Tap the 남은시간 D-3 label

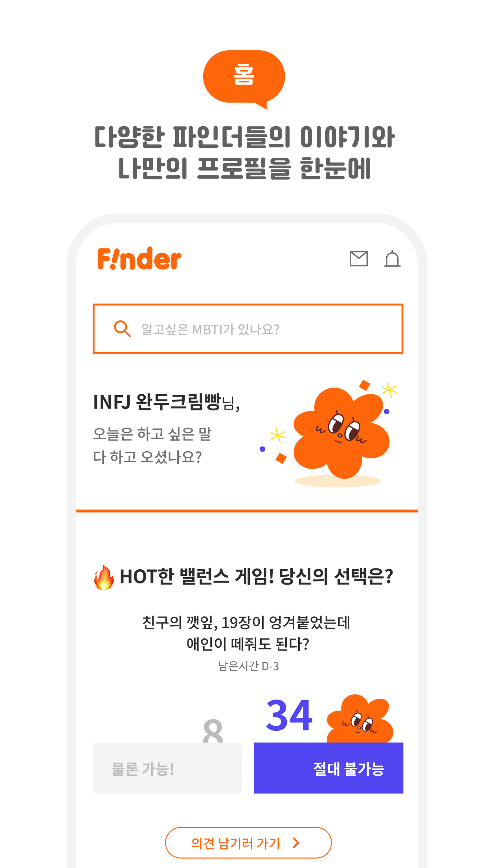248,666
